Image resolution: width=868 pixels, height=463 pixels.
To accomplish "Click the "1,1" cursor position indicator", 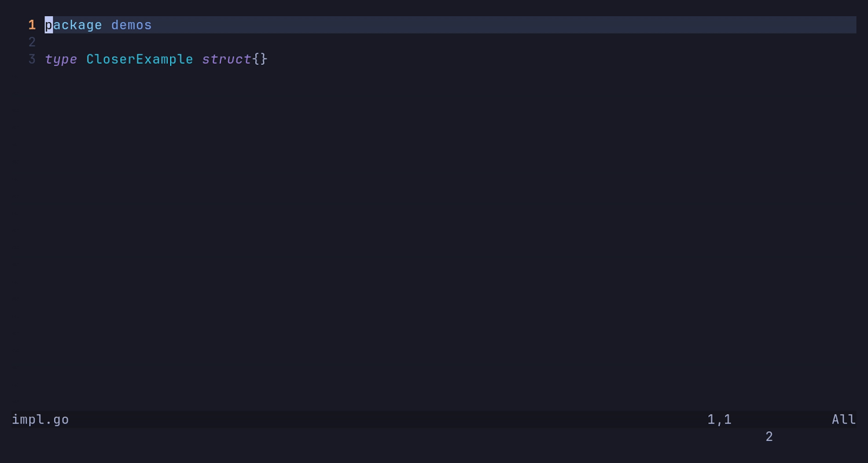I will [x=719, y=420].
